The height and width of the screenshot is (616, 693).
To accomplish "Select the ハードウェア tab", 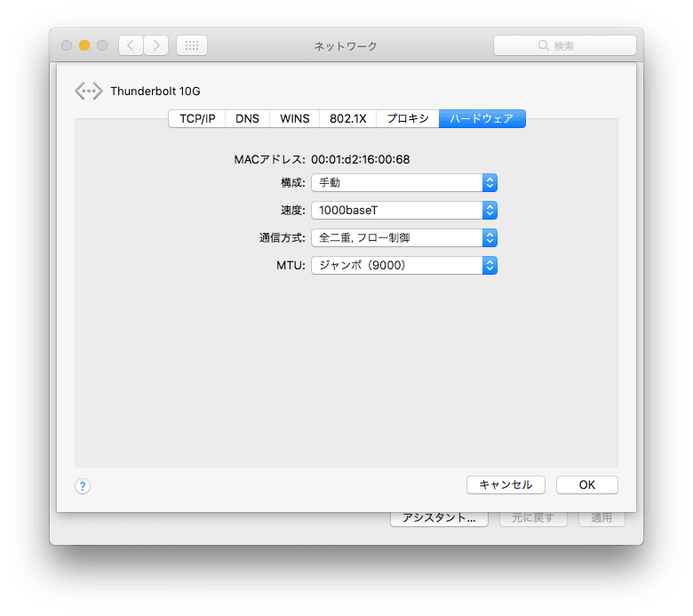I will (482, 118).
